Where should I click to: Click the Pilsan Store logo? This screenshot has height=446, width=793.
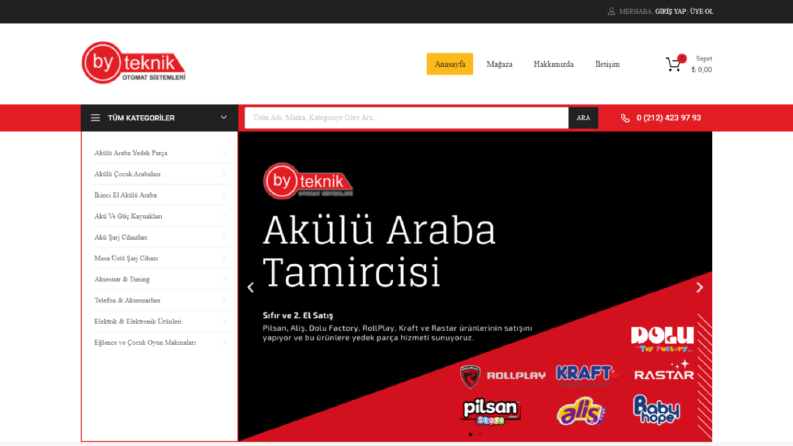click(491, 411)
